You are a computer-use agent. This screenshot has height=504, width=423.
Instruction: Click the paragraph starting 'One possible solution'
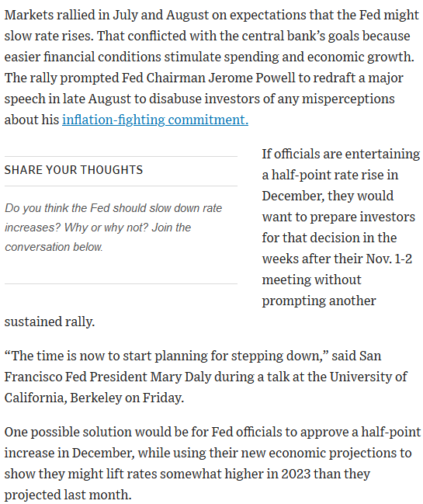click(212, 463)
